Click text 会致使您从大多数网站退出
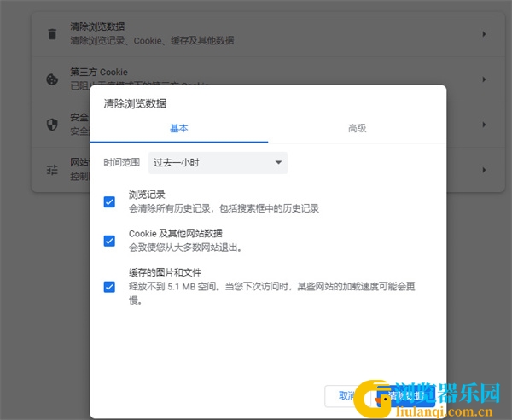The image size is (512, 420). [x=185, y=248]
